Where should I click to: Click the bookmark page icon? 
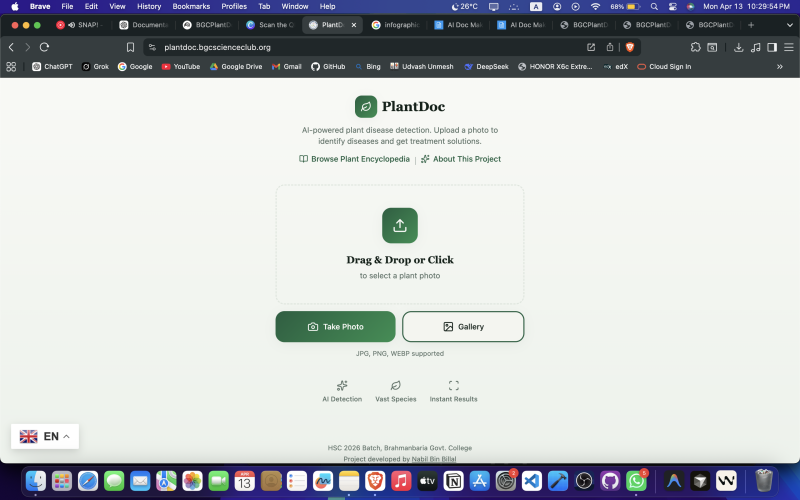[x=130, y=47]
